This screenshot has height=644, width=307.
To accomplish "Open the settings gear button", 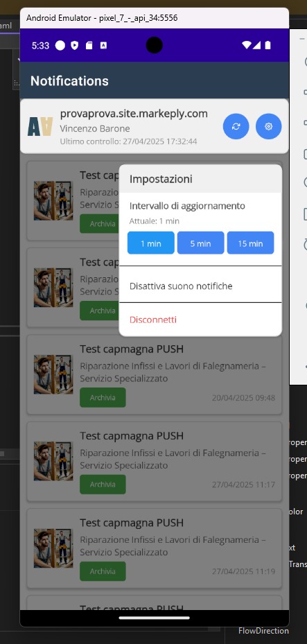I will pos(268,126).
